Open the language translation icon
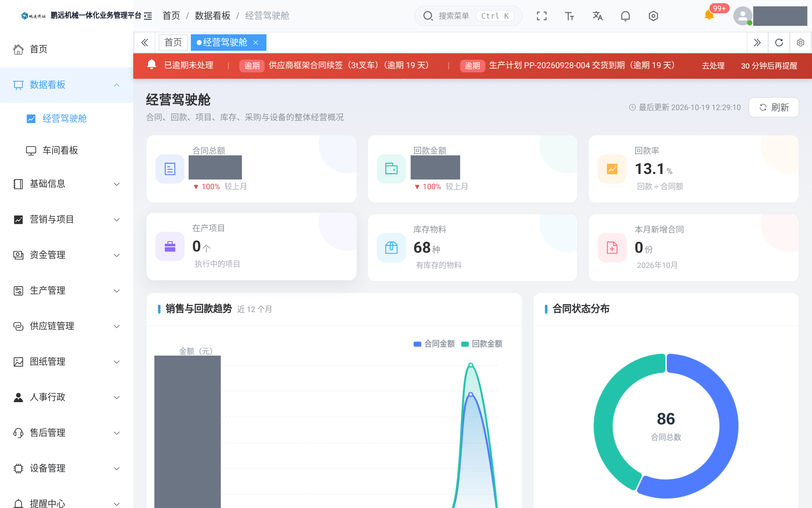 tap(598, 16)
